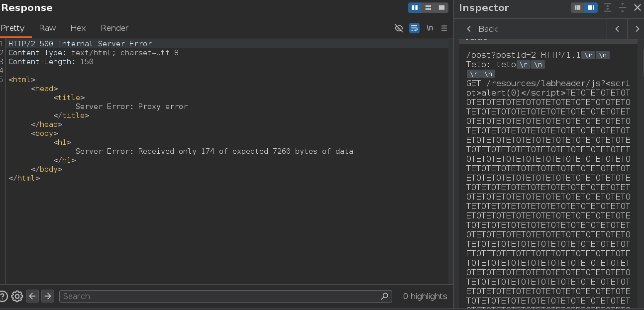Click the Inspector panel title
Viewport: 644px width, 310px height.
[484, 8]
